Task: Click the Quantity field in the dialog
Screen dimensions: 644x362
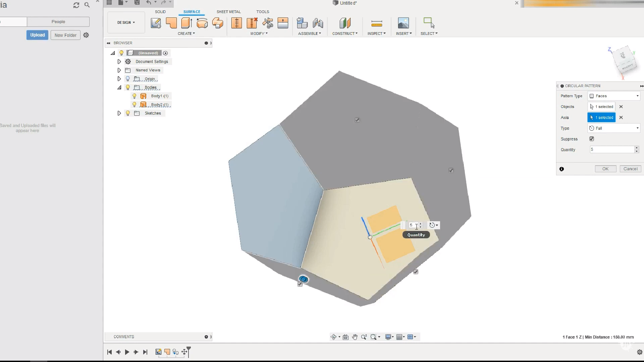Action: click(611, 149)
